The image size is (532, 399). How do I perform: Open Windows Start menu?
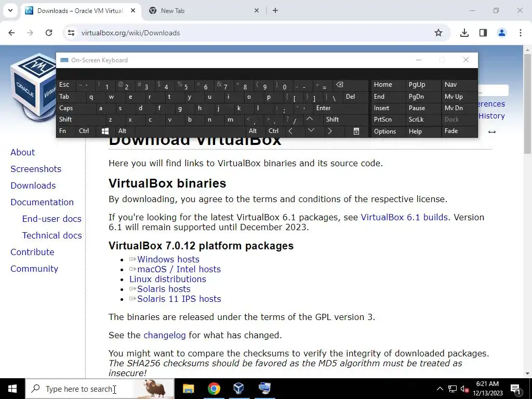(x=12, y=389)
